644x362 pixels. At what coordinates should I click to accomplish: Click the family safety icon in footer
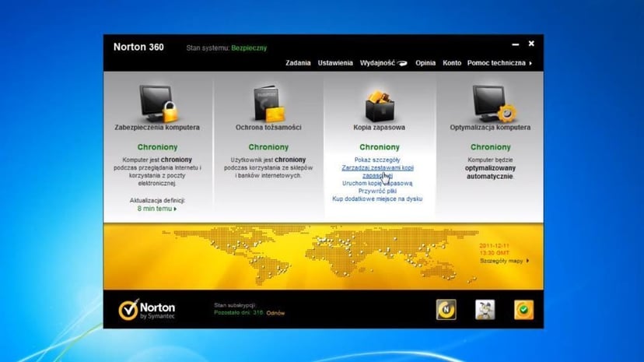tap(485, 309)
